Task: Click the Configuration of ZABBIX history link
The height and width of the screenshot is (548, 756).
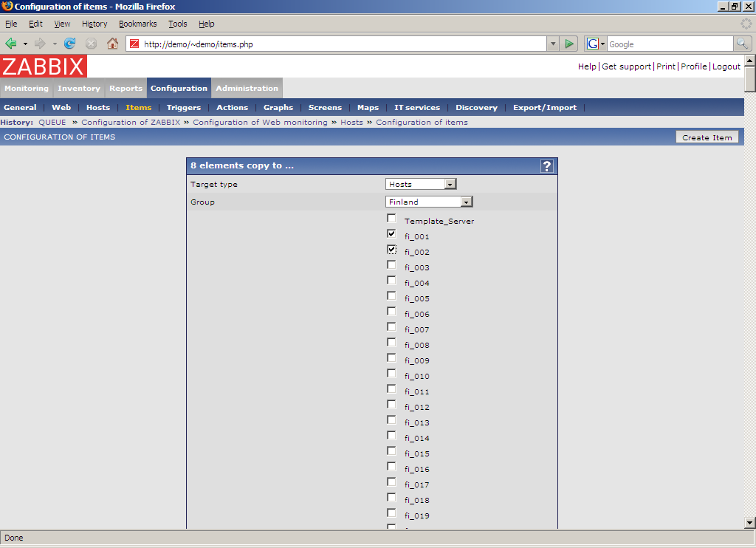Action: coord(131,123)
